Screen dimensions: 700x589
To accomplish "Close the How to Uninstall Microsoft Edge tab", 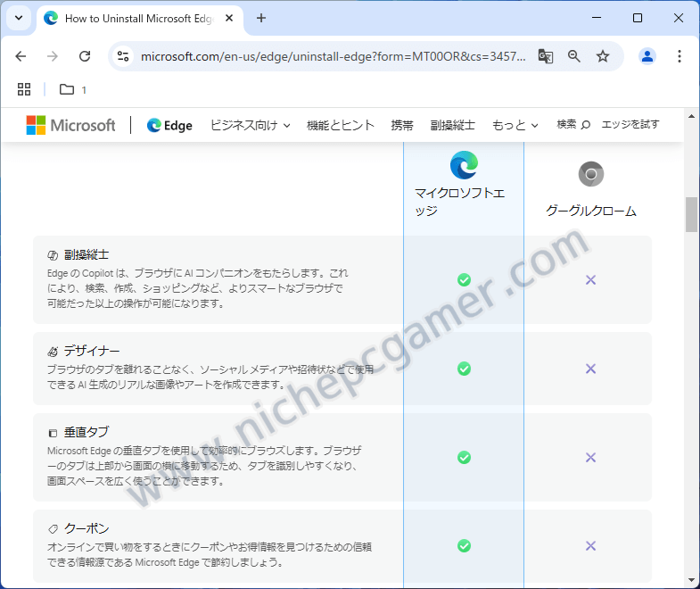I will point(229,19).
